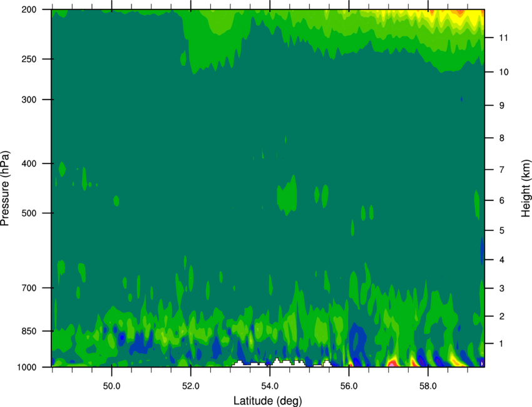This screenshot has width=532, height=407.
Task: Click the 52.0 latitude tick label
Action: click(191, 386)
